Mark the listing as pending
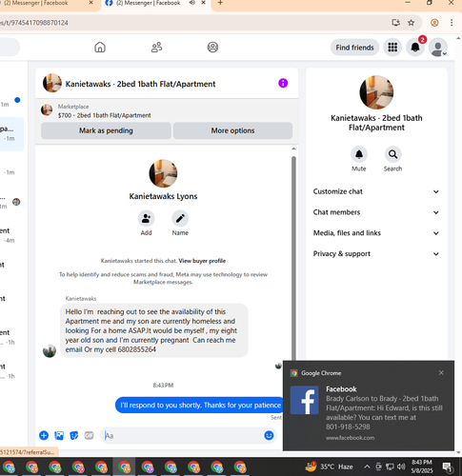Image resolution: width=462 pixels, height=476 pixels. [106, 130]
